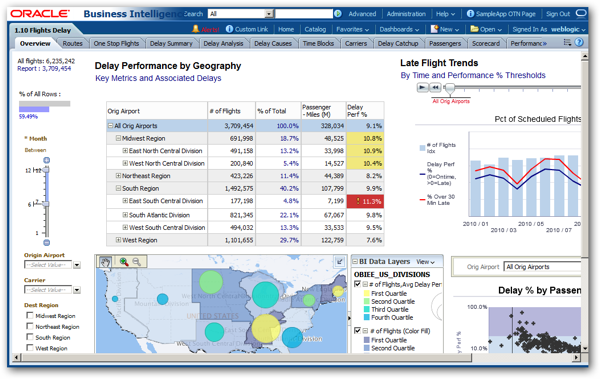Go to Home link
600x379 pixels.
pyautogui.click(x=286, y=29)
